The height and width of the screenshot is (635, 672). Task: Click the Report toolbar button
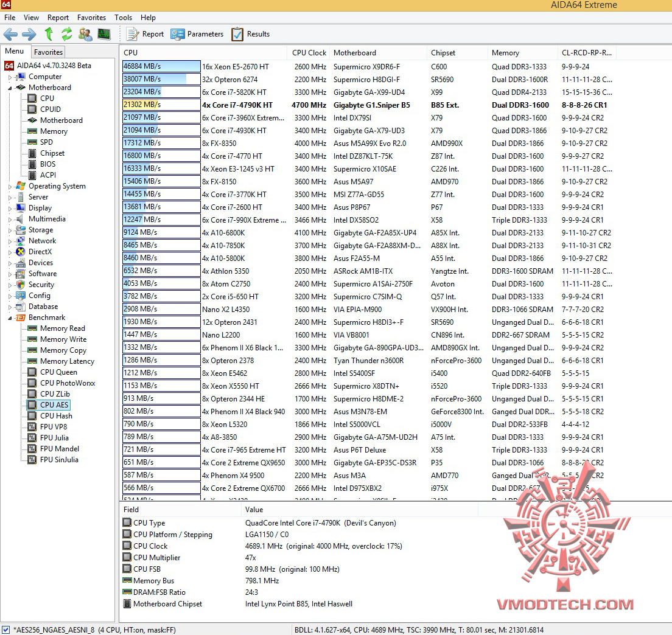coord(145,34)
